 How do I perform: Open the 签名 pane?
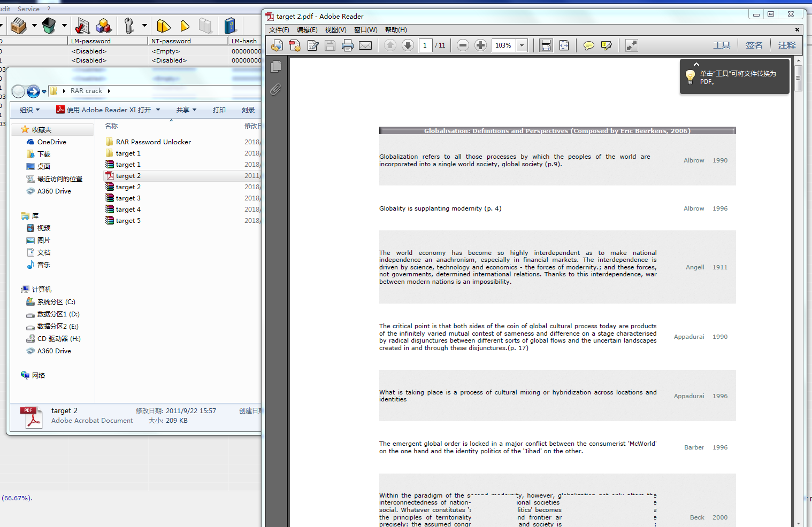[x=754, y=45]
